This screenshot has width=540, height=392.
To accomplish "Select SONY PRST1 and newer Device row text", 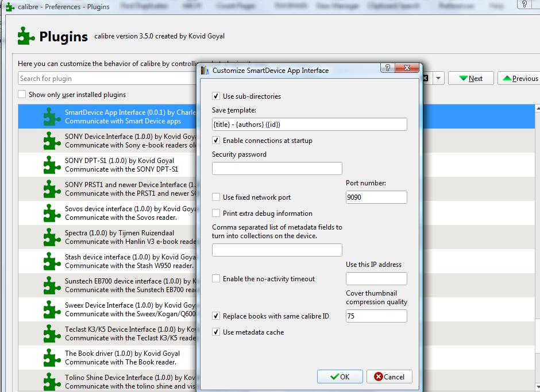I will tap(130, 189).
